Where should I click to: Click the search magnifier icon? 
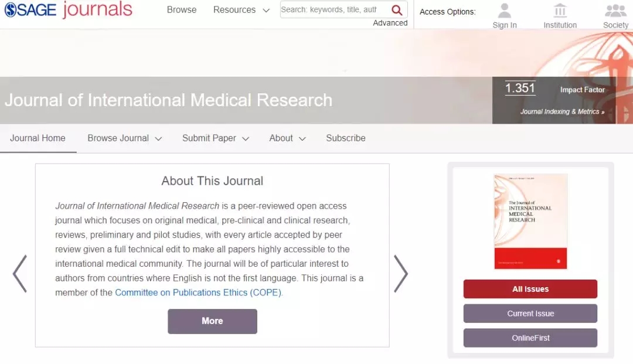point(397,10)
